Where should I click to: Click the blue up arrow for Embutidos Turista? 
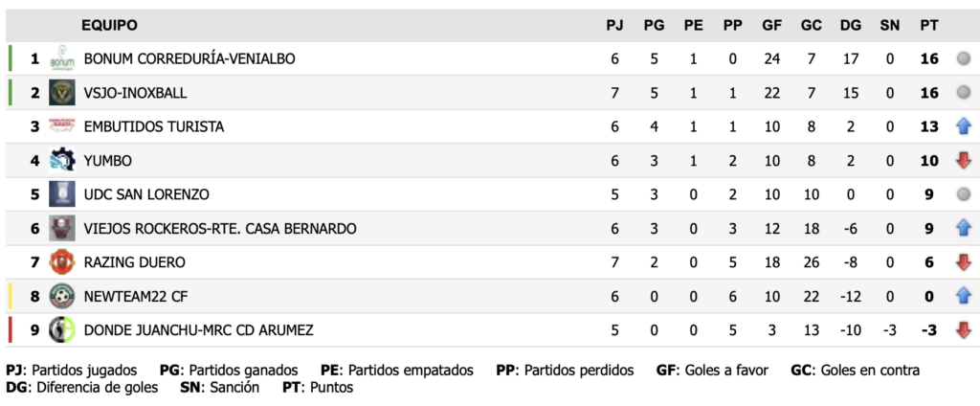(963, 126)
